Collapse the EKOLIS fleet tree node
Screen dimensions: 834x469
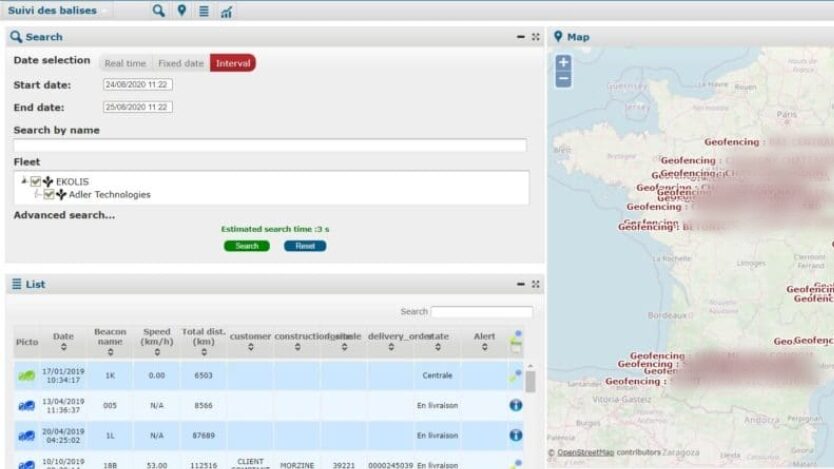click(x=24, y=181)
